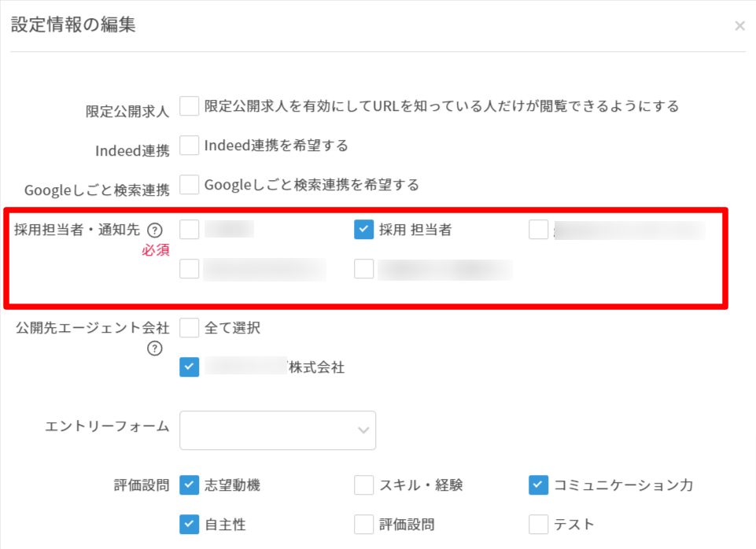Viewport: 756px width, 549px height.
Task: Uncheck コミュニケーション力 checkbox
Action: [539, 485]
